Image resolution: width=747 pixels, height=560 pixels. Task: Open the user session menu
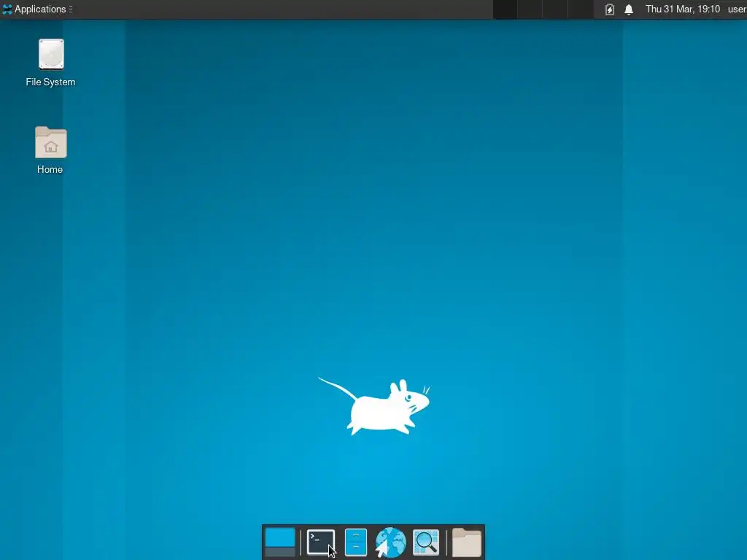(737, 9)
